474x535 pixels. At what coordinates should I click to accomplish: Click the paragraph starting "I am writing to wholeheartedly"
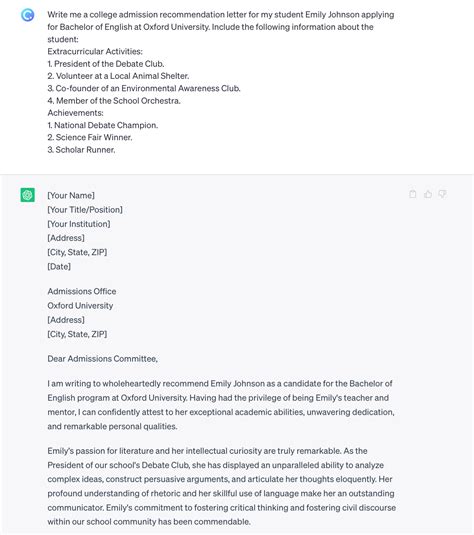coord(221,405)
